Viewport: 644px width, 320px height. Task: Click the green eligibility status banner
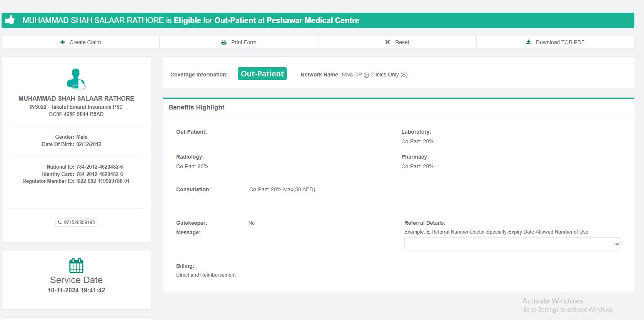click(x=318, y=20)
